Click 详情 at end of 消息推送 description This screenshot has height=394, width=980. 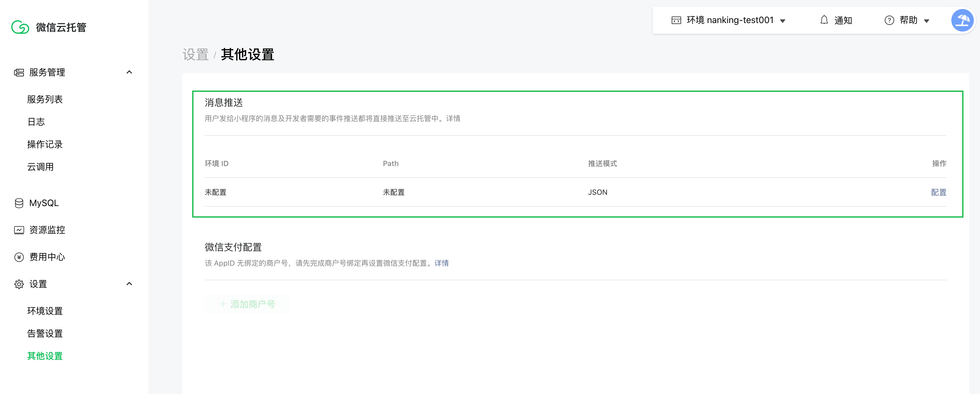[x=453, y=118]
